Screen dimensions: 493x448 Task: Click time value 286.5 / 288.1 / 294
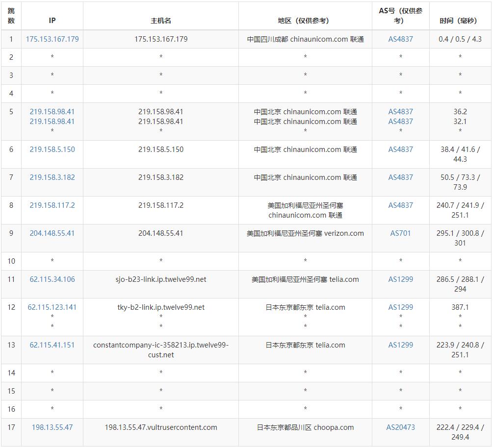460,284
